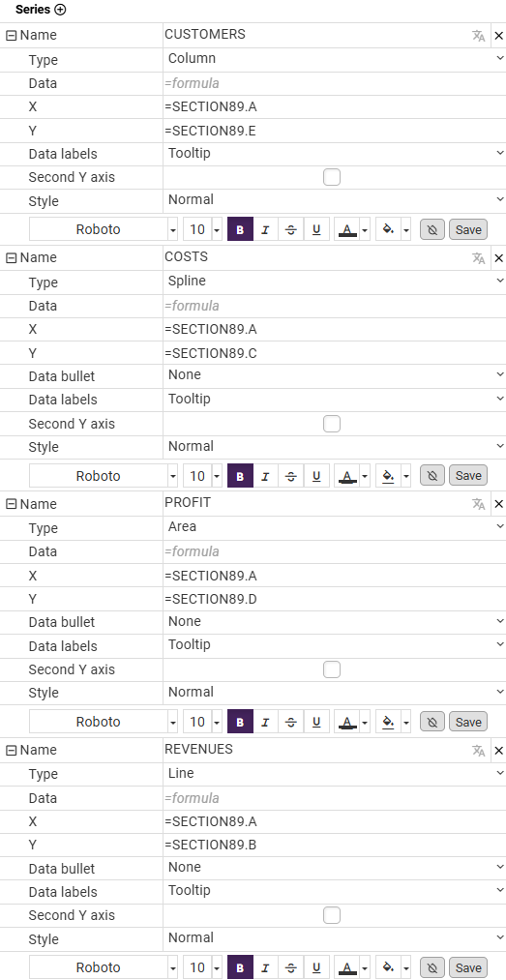Image resolution: width=506 pixels, height=980 pixels.
Task: Tick Second Y axis for REVENUES
Action: 332,915
